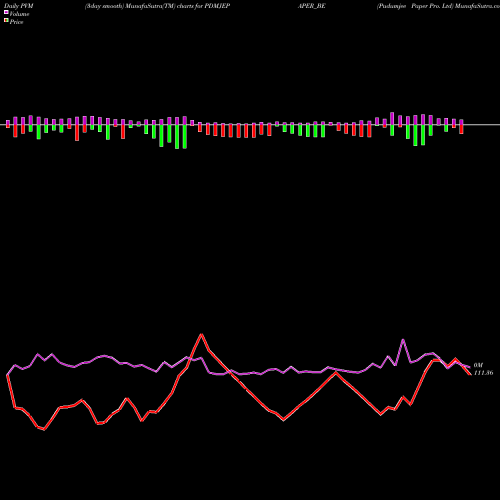The width and height of the screenshot is (500, 500).
Task: Click the Padamjee Paper Pro. Ltd title
Action: [x=415, y=6]
